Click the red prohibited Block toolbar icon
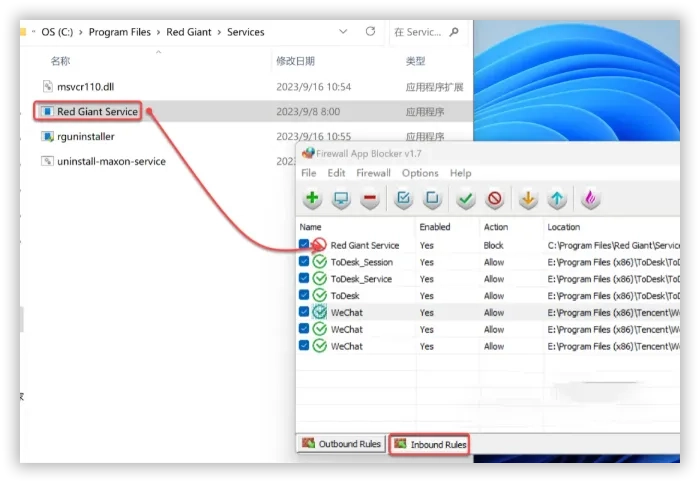The image size is (700, 483). coord(495,198)
